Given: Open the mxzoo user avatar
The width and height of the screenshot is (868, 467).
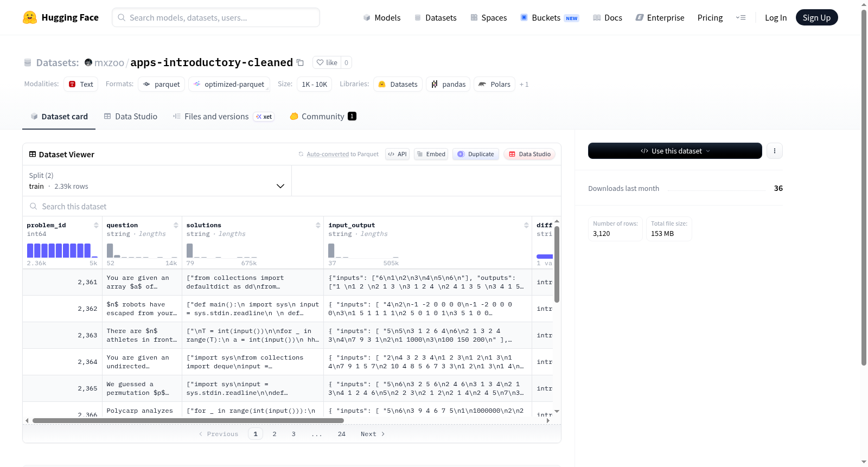Looking at the screenshot, I should tap(88, 62).
